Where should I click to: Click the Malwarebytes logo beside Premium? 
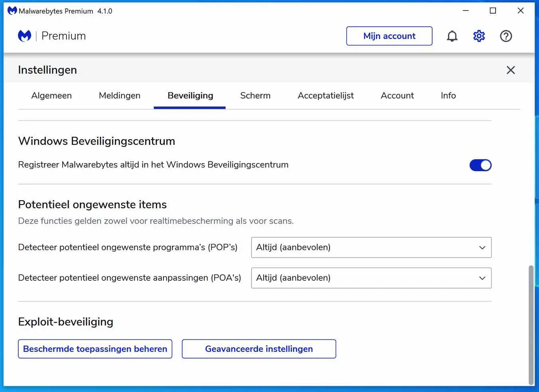24,36
